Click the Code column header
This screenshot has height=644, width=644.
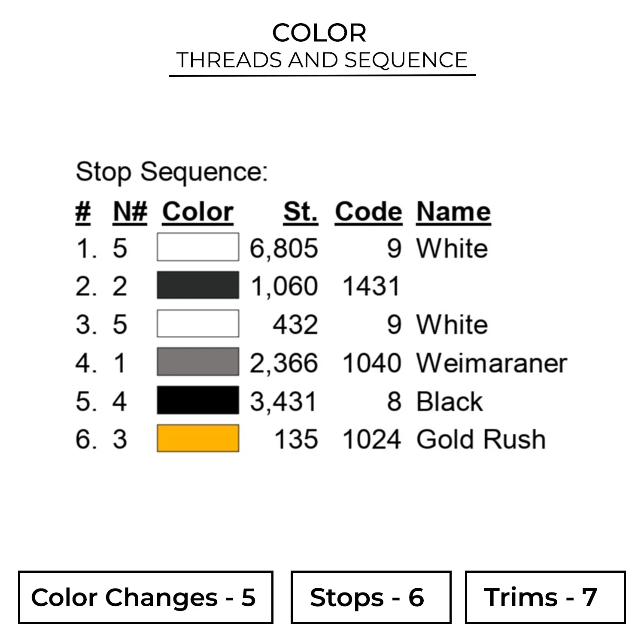[368, 212]
